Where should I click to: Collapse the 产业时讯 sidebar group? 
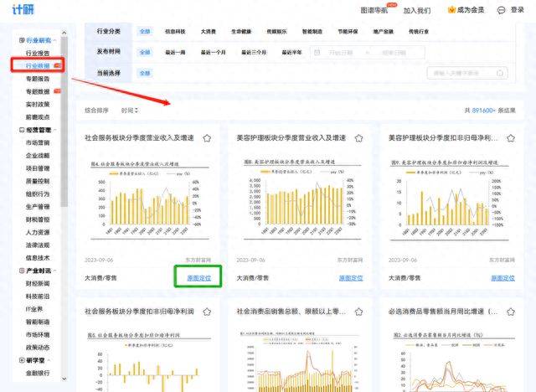click(x=54, y=271)
